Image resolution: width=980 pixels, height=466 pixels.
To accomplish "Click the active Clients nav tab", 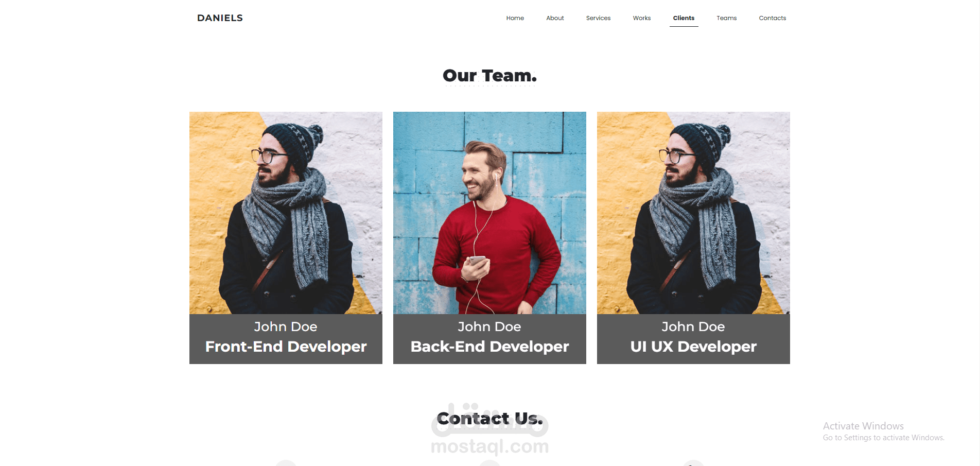I will point(684,18).
